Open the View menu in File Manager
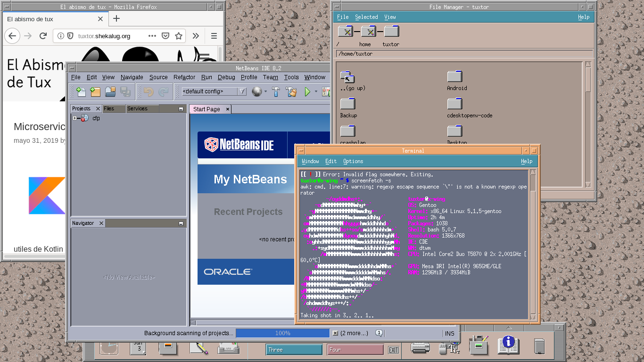 (390, 17)
